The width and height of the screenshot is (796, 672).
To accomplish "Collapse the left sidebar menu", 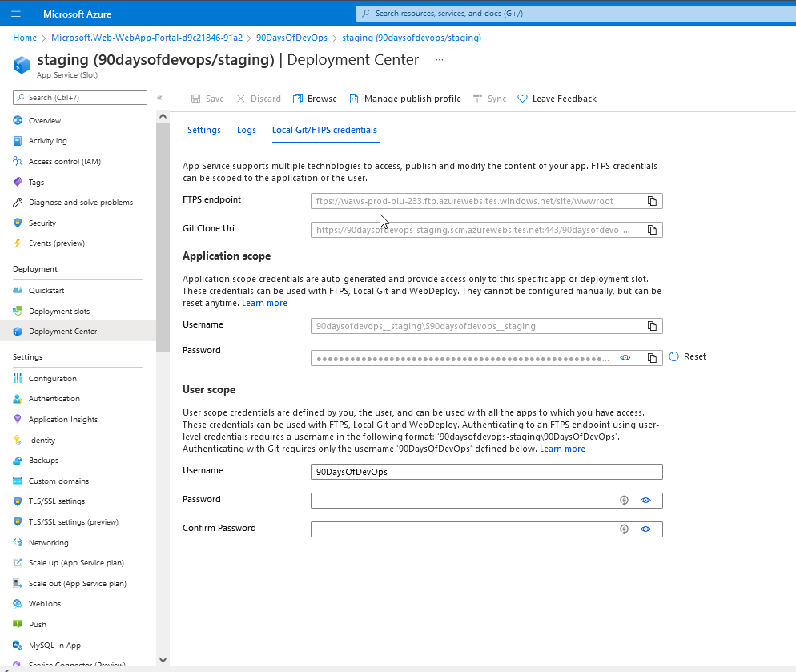I will click(159, 98).
